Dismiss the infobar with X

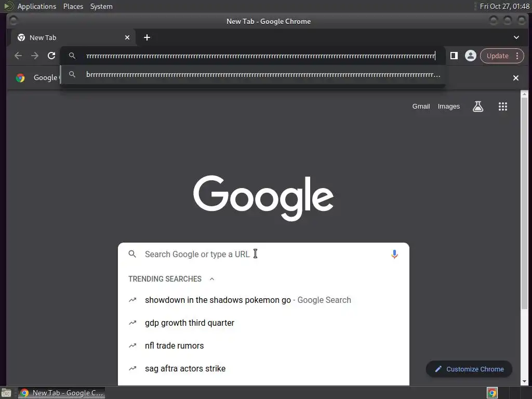[516, 78]
